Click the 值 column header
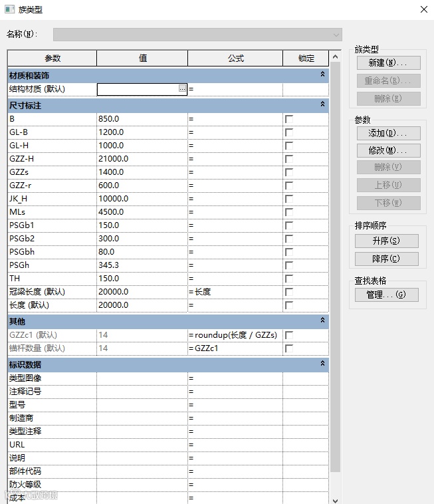This screenshot has height=504, width=434. coord(142,58)
